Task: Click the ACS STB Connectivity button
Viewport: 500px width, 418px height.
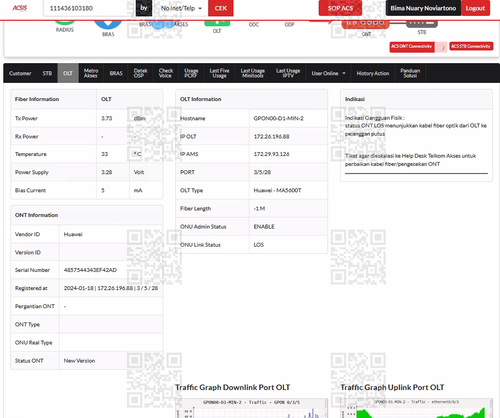Action: [x=471, y=46]
